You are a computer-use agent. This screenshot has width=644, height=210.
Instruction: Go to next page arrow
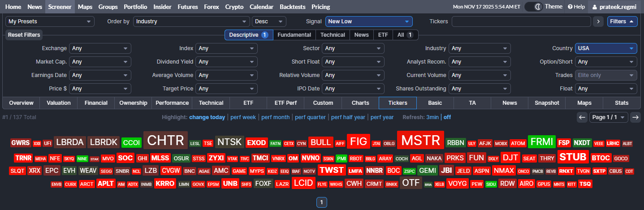pos(635,117)
